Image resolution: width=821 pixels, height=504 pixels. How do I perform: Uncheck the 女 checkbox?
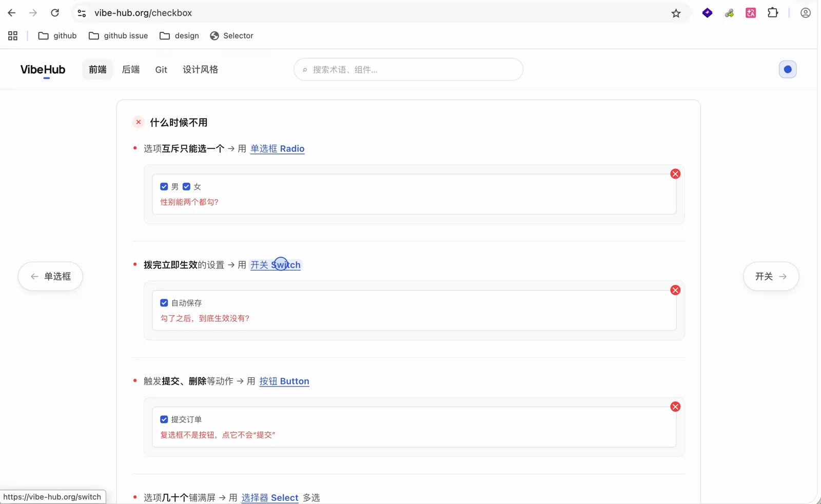[x=186, y=187]
